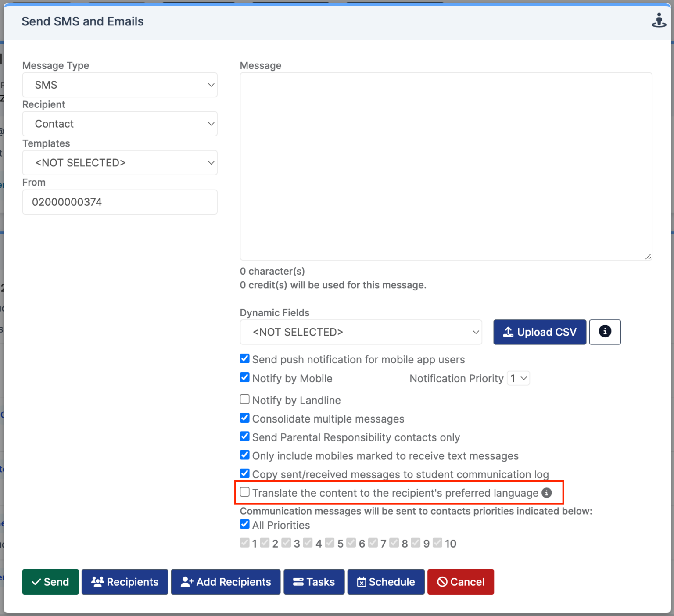The image size is (674, 616).
Task: Select the recipients people icon
Action: pyautogui.click(x=97, y=582)
